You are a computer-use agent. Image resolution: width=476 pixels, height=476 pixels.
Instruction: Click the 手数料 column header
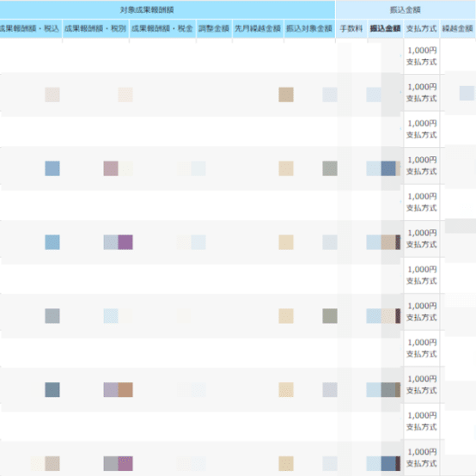351,28
